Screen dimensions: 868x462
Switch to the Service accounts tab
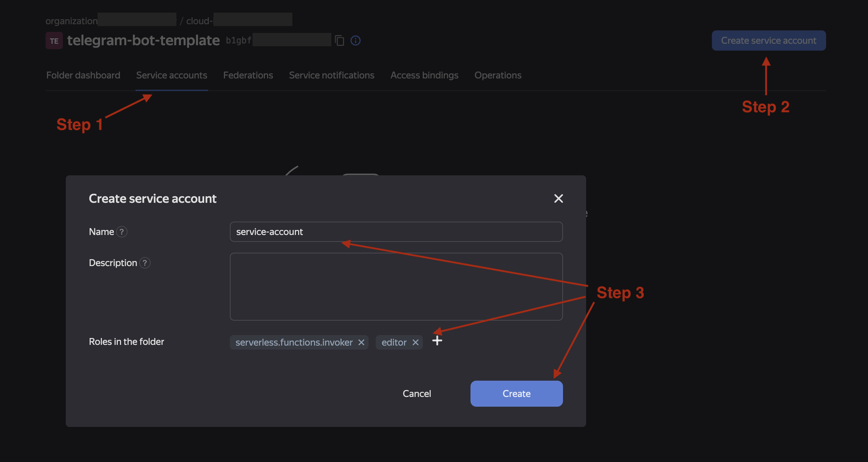click(172, 75)
